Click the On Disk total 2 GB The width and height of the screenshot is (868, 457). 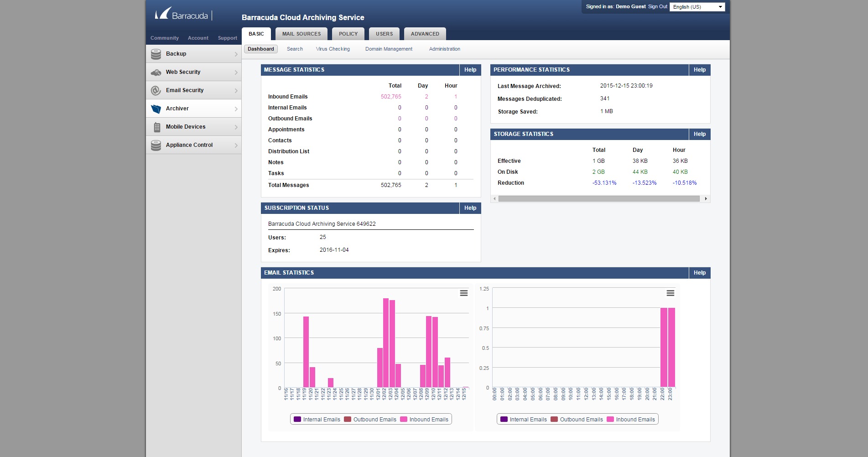[598, 172]
